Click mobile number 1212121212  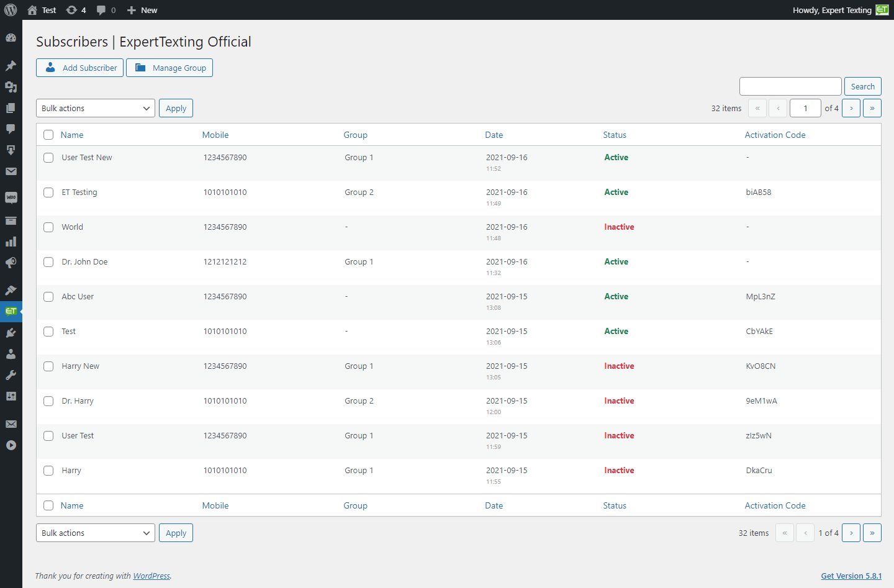225,262
